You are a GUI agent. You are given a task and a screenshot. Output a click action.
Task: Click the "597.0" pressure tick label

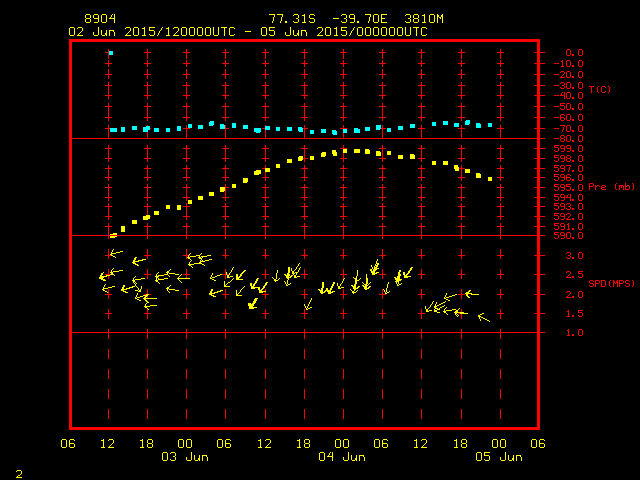pos(569,169)
